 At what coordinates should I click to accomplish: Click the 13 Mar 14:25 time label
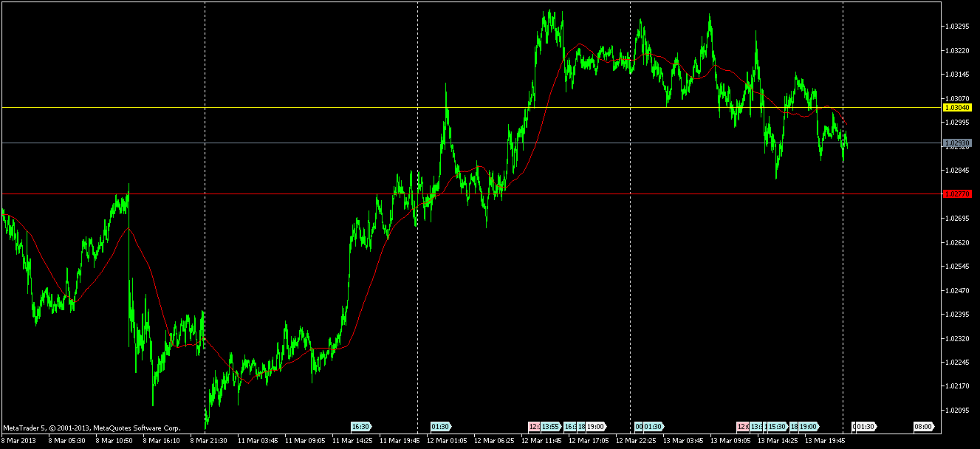(x=778, y=441)
